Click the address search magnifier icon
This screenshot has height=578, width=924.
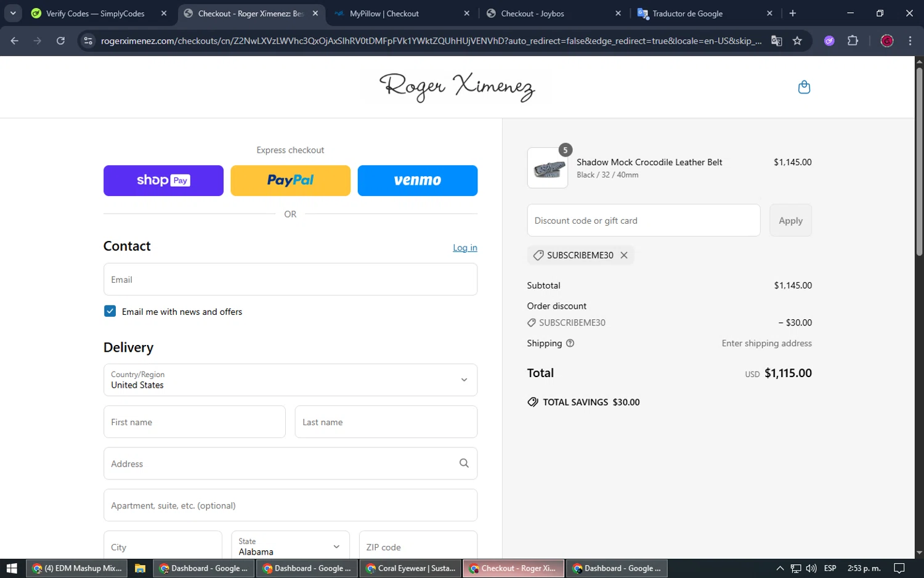click(x=464, y=463)
